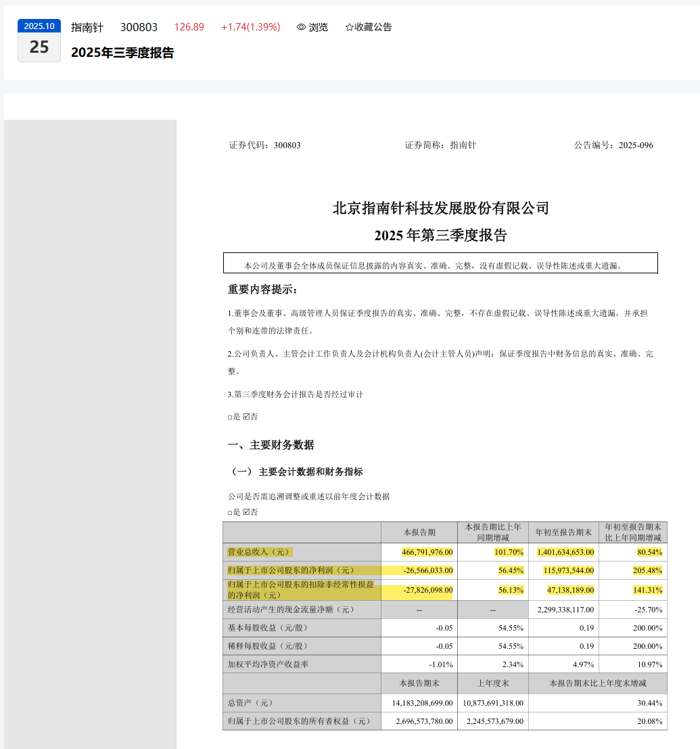Viewport: 700px width, 749px height.
Task: Click the highlighted 101.70% cell
Action: 509,552
